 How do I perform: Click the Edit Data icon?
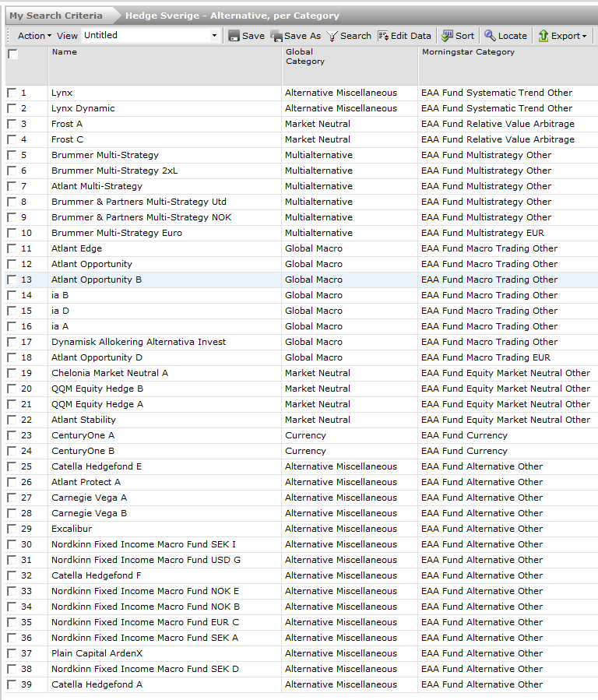[383, 36]
